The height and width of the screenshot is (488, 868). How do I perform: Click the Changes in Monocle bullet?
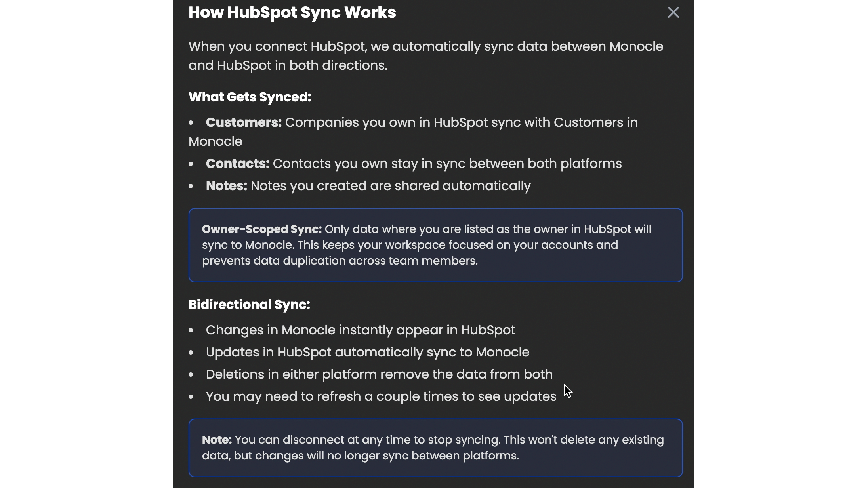coord(361,330)
